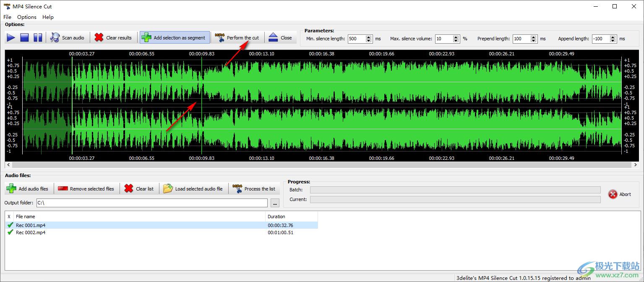Pause playback using the pause icon
Screen dimensions: 644x282
[x=38, y=38]
